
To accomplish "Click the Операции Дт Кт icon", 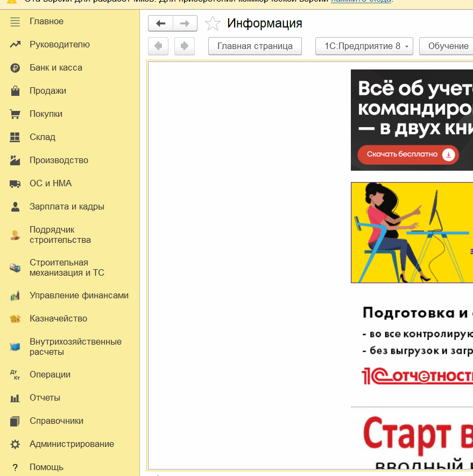I will pyautogui.click(x=15, y=375).
